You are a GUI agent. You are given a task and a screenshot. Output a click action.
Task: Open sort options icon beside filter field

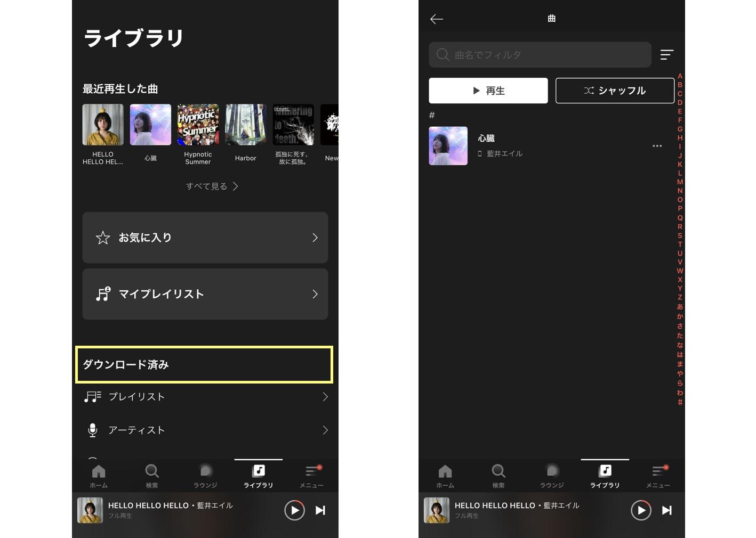tap(667, 54)
